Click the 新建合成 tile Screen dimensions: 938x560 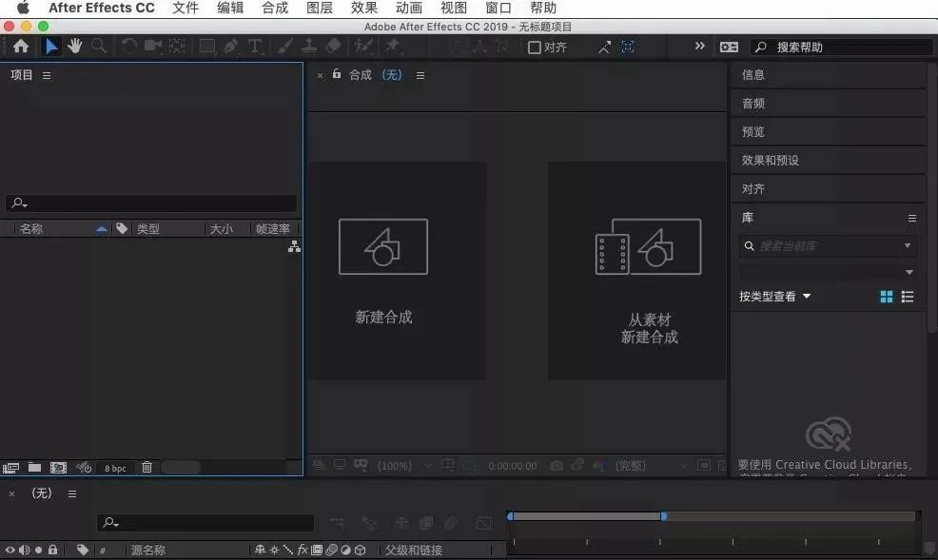[x=398, y=271]
